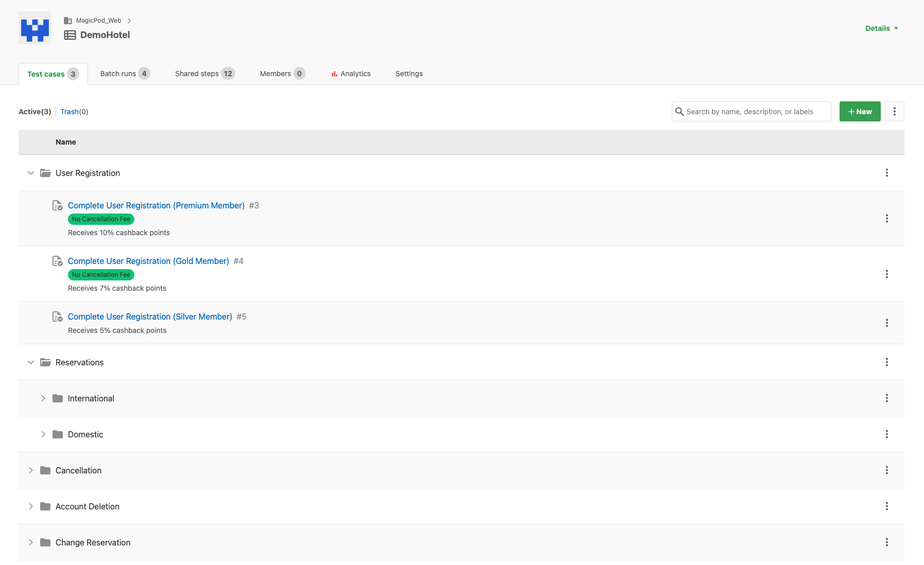Open the kebab menu beside the New button
Screen dimensions: 924x565
(x=895, y=111)
